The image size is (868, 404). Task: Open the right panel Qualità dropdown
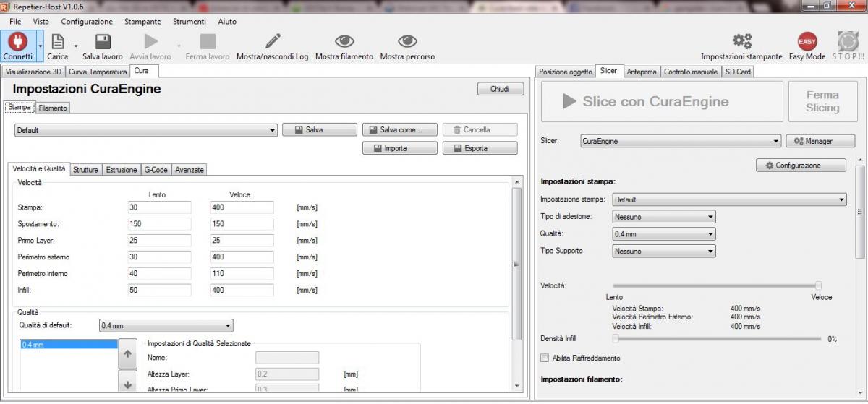coord(664,234)
